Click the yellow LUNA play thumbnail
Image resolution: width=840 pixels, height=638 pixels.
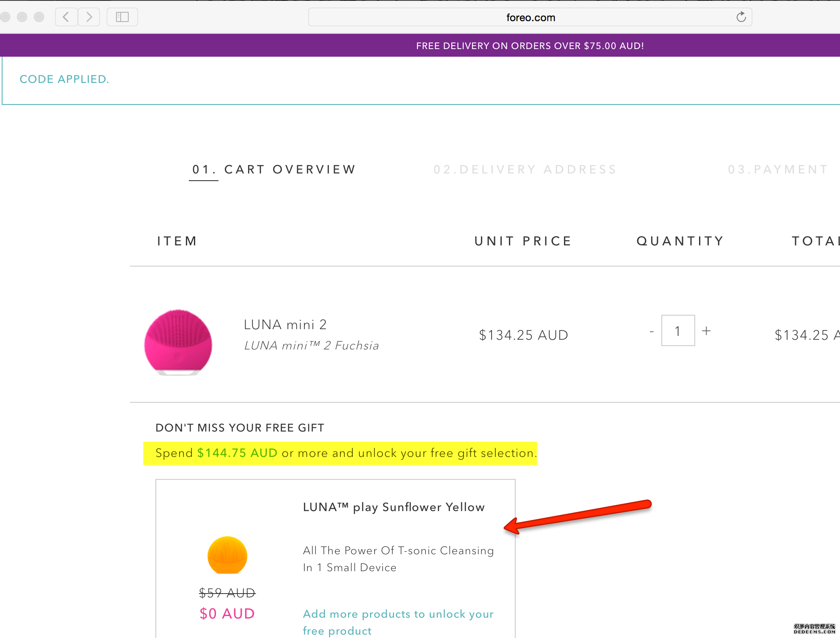tap(227, 555)
